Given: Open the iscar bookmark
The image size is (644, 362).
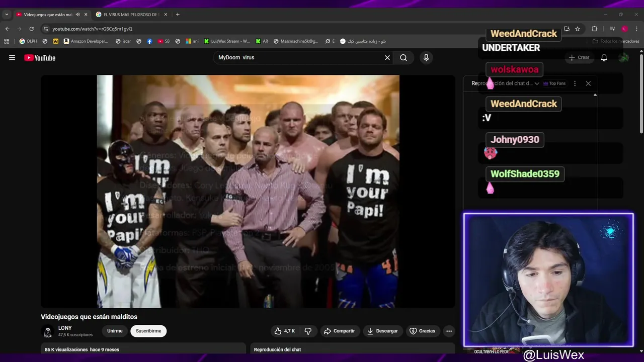Looking at the screenshot, I should click(x=123, y=41).
